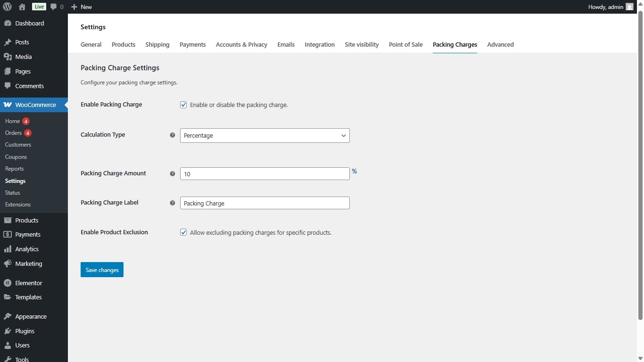Viewport: 644px width, 362px height.
Task: Open the New content menu
Action: [x=81, y=7]
